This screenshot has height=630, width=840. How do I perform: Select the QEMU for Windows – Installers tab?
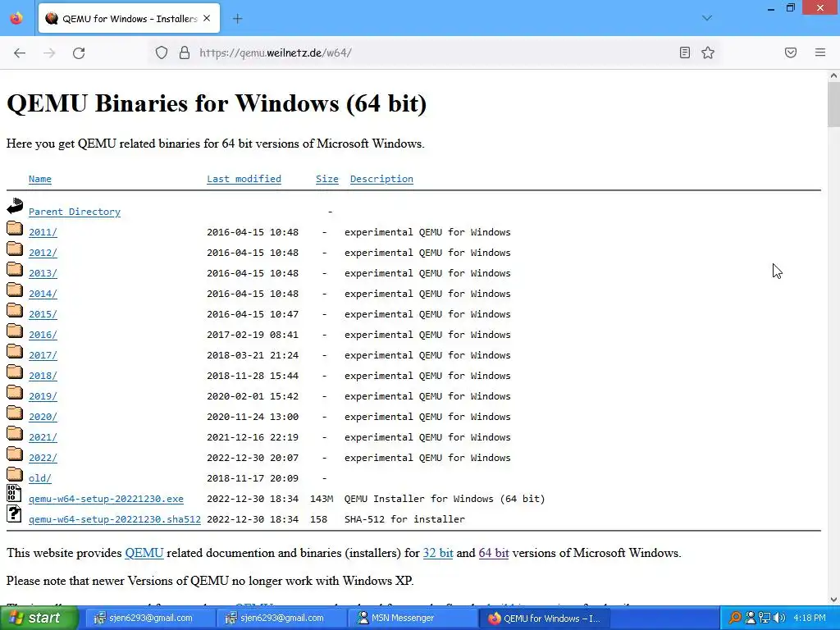(129, 19)
